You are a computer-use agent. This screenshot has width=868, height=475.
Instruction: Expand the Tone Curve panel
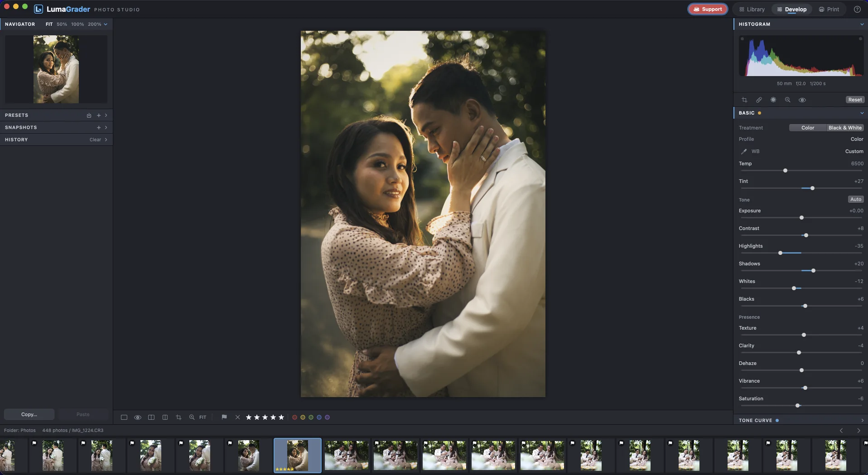(862, 420)
